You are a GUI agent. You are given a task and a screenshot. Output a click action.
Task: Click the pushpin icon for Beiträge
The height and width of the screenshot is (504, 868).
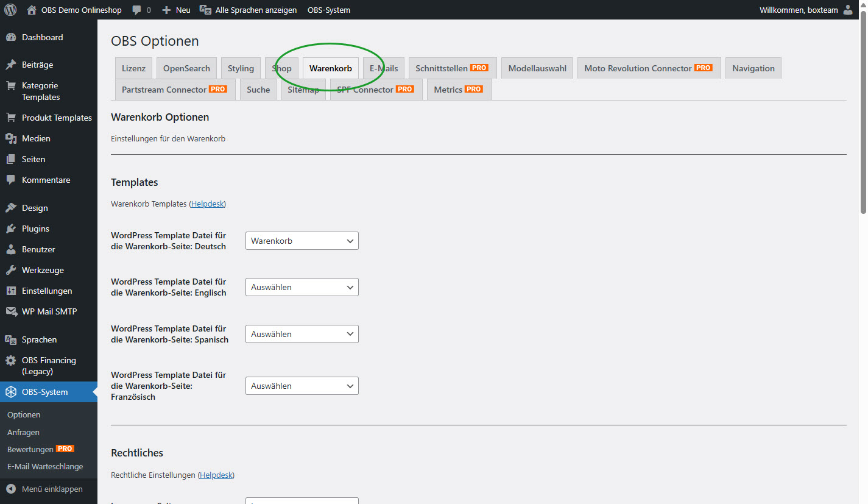point(11,65)
